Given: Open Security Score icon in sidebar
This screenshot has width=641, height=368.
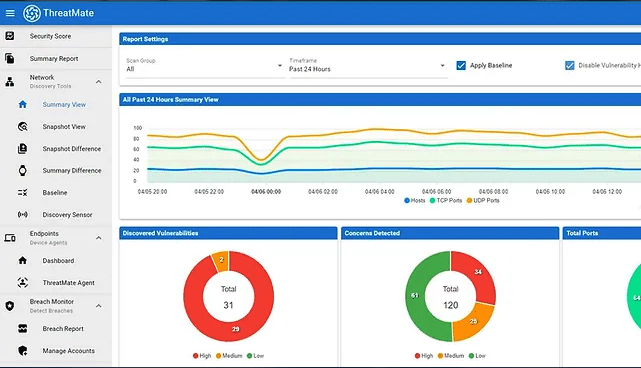Looking at the screenshot, I should tap(10, 36).
